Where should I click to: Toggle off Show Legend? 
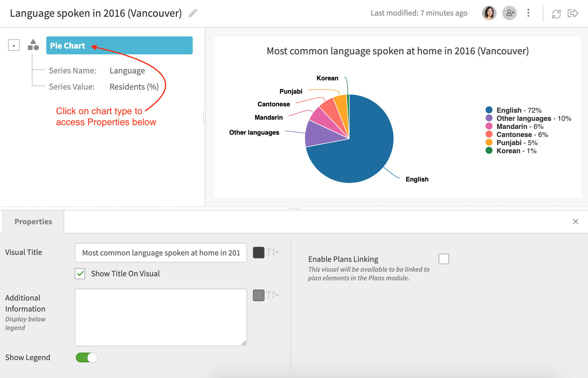(x=86, y=357)
